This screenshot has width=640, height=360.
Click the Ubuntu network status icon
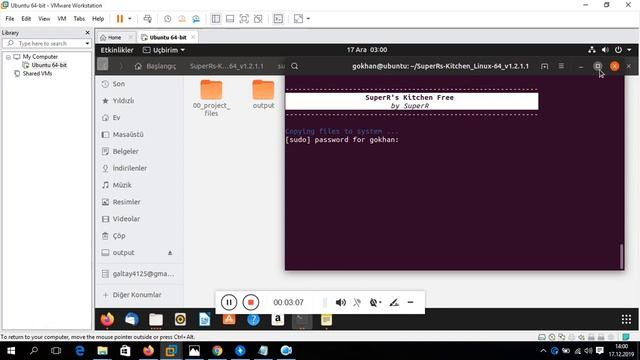click(x=592, y=50)
